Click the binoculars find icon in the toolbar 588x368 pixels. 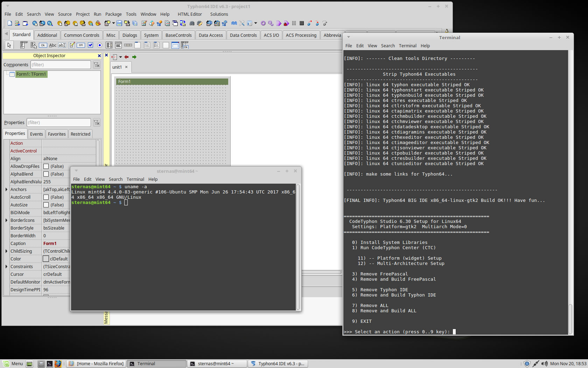[192, 23]
